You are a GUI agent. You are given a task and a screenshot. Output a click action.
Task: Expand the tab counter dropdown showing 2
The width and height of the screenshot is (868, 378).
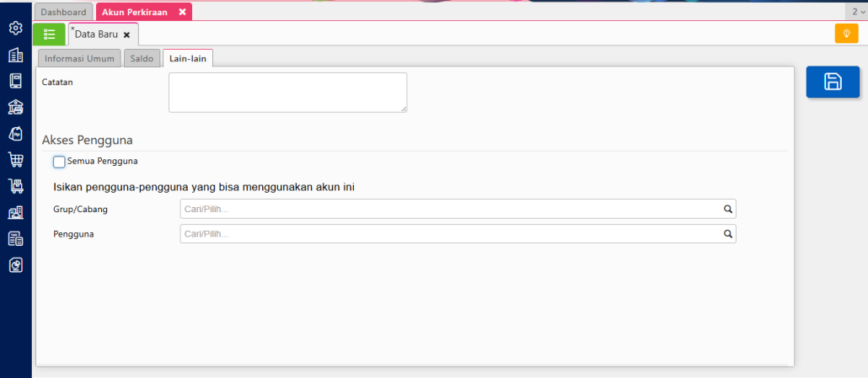pos(856,12)
